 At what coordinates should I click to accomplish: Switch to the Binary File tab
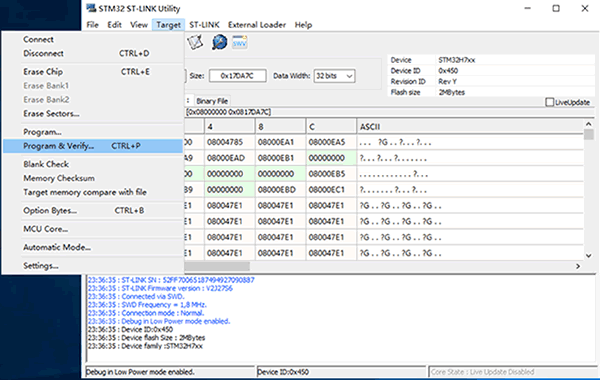pyautogui.click(x=212, y=101)
